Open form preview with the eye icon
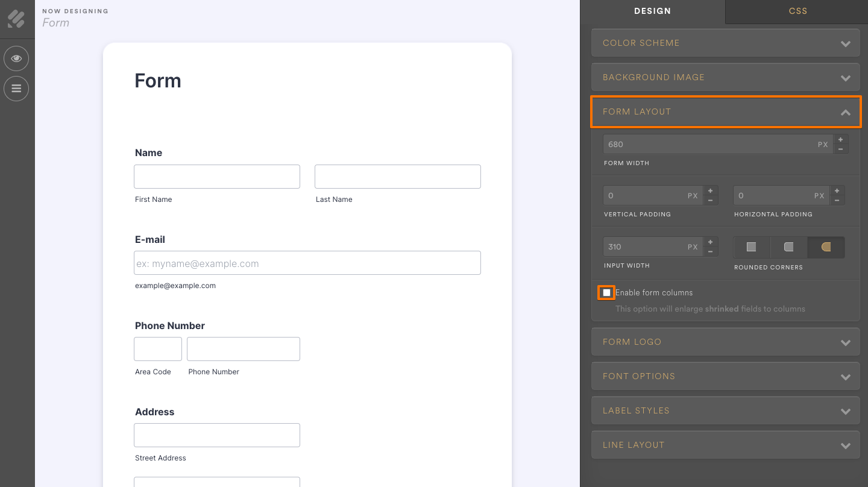This screenshot has height=487, width=868. coord(16,58)
